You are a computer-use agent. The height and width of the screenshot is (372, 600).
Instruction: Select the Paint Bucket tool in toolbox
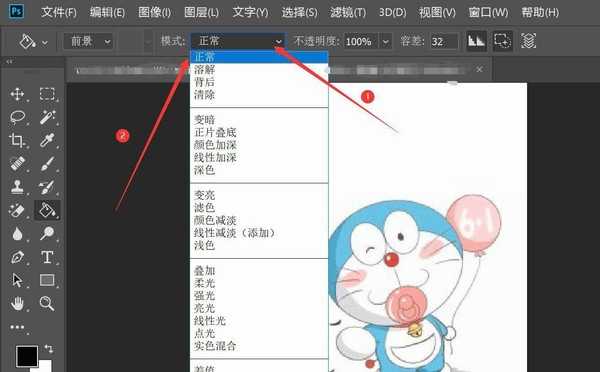point(47,210)
